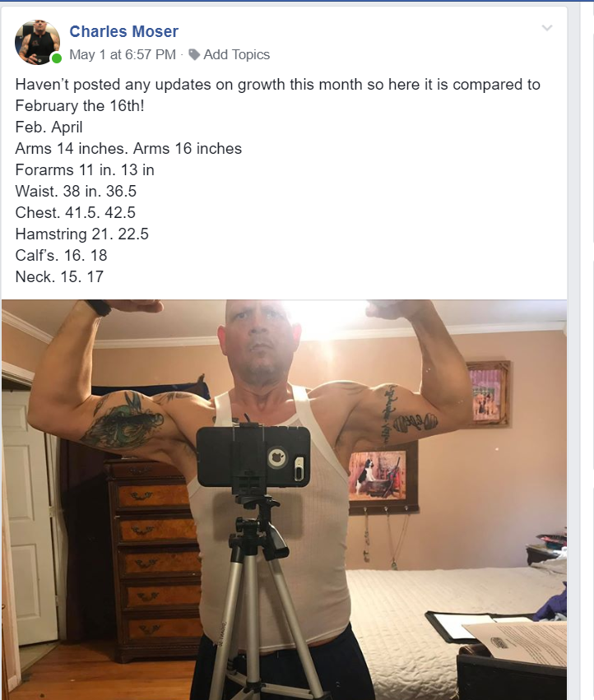The width and height of the screenshot is (594, 700).
Task: Click the "February the 16th!" text line
Action: (80, 106)
